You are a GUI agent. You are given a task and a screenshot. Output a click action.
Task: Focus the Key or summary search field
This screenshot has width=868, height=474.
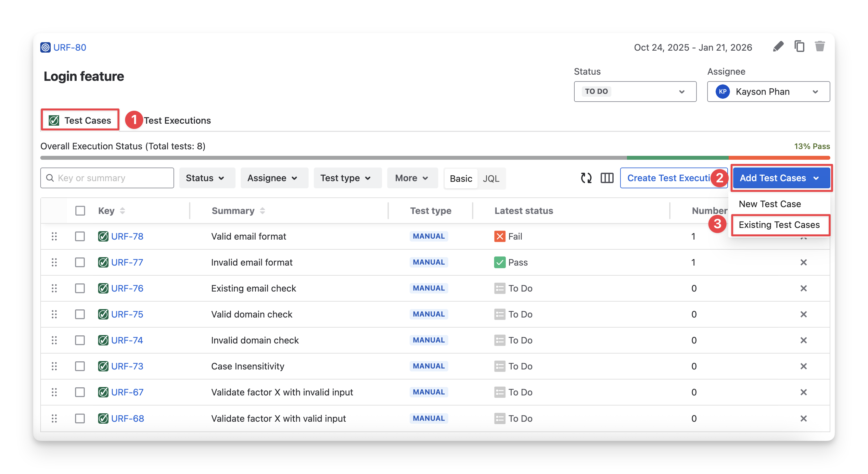click(111, 178)
